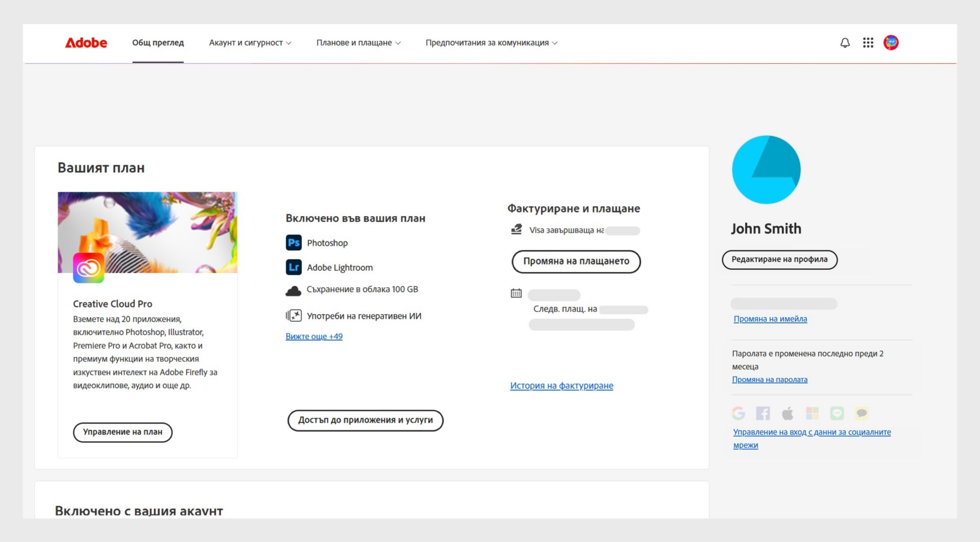Click the cloud storage icon
980x542 pixels.
(x=294, y=290)
